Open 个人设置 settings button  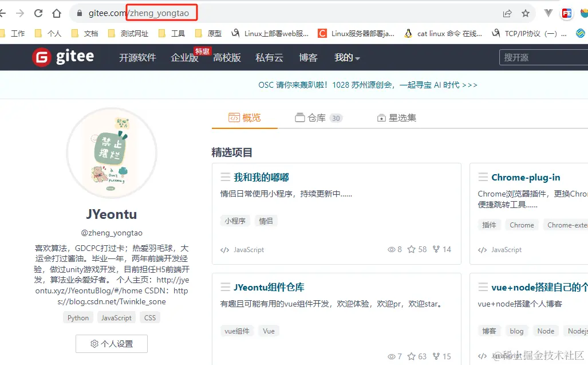(x=112, y=344)
